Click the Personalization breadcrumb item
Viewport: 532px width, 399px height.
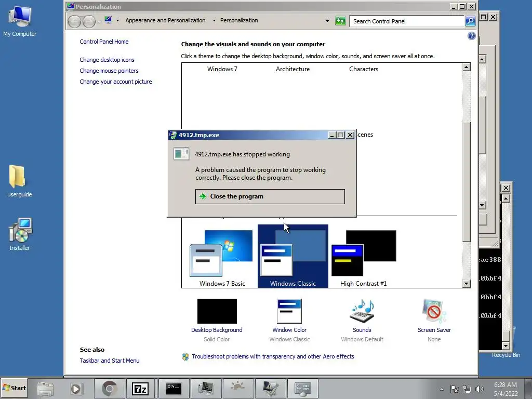coord(239,20)
